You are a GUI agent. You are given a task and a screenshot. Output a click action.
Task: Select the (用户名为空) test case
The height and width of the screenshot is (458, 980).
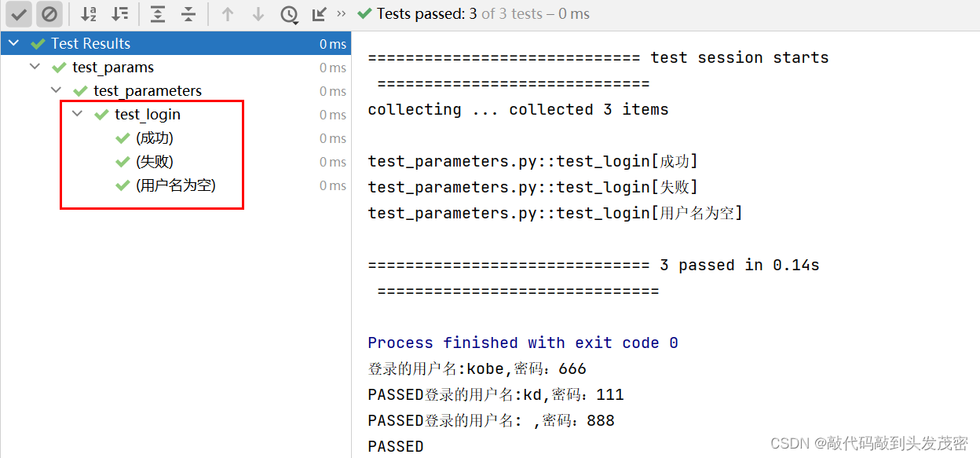(x=176, y=185)
